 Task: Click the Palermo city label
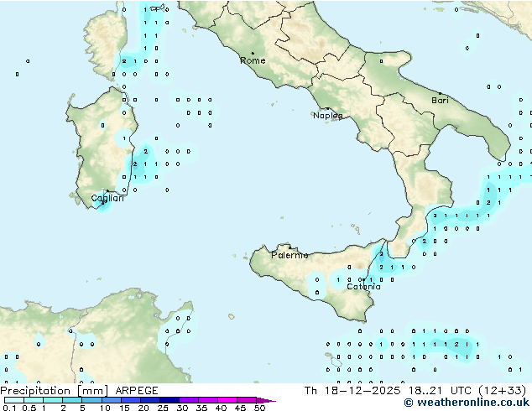point(289,255)
